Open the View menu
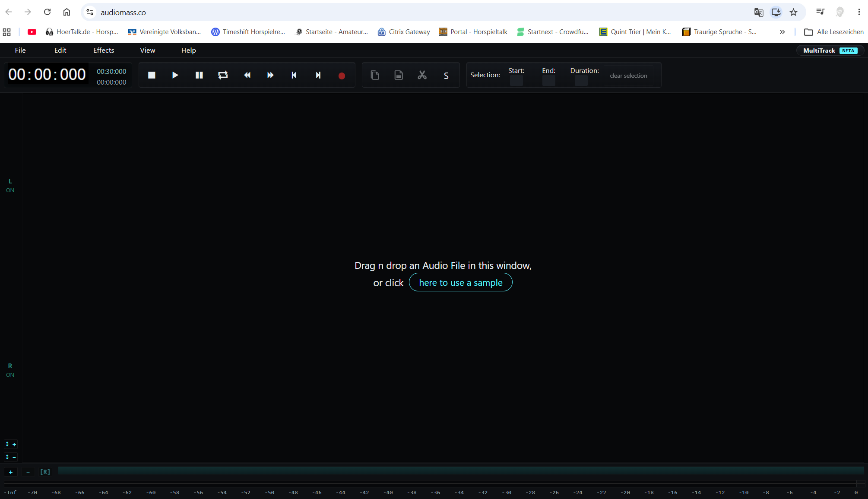The width and height of the screenshot is (868, 499). click(x=148, y=51)
